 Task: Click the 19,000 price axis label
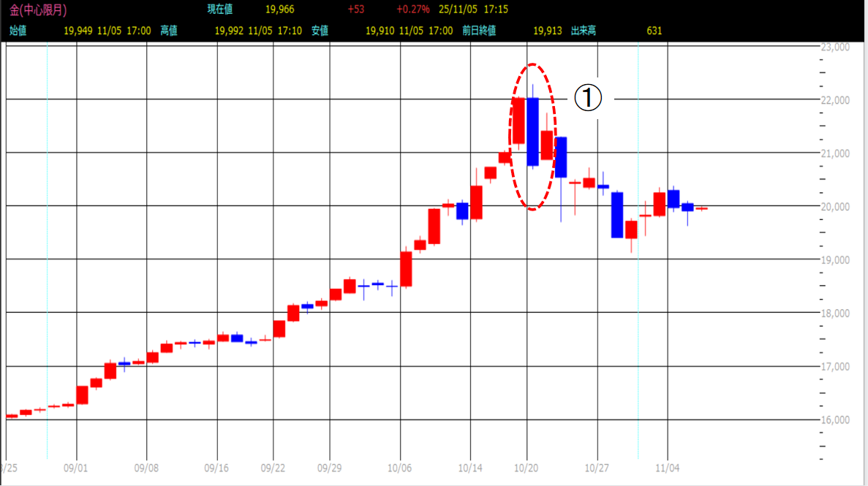point(834,260)
